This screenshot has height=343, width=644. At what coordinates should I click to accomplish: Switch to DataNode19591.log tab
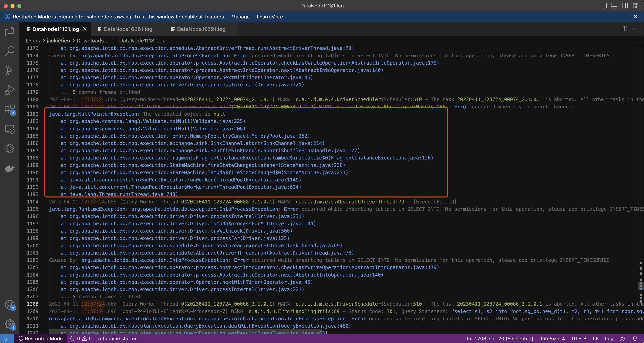tap(201, 29)
